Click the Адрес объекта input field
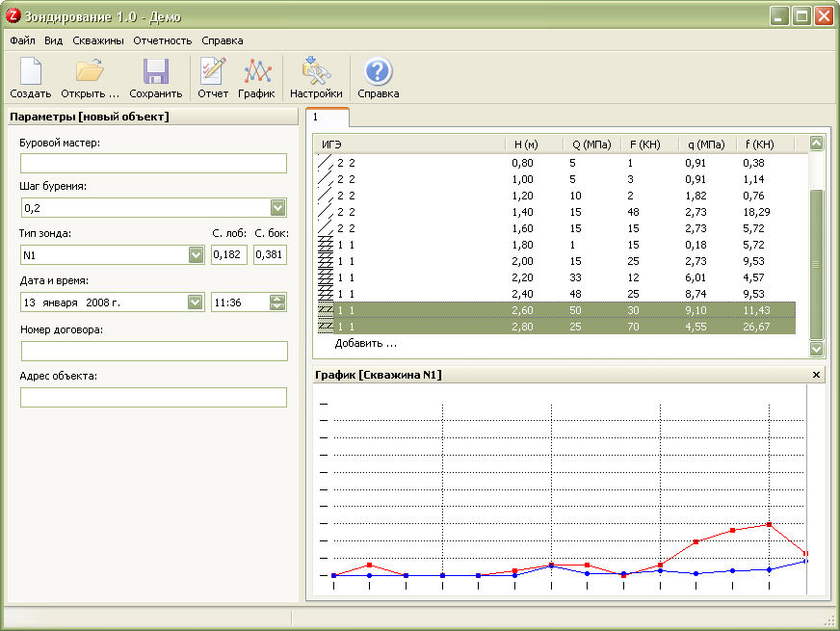The width and height of the screenshot is (840, 631). (x=154, y=398)
